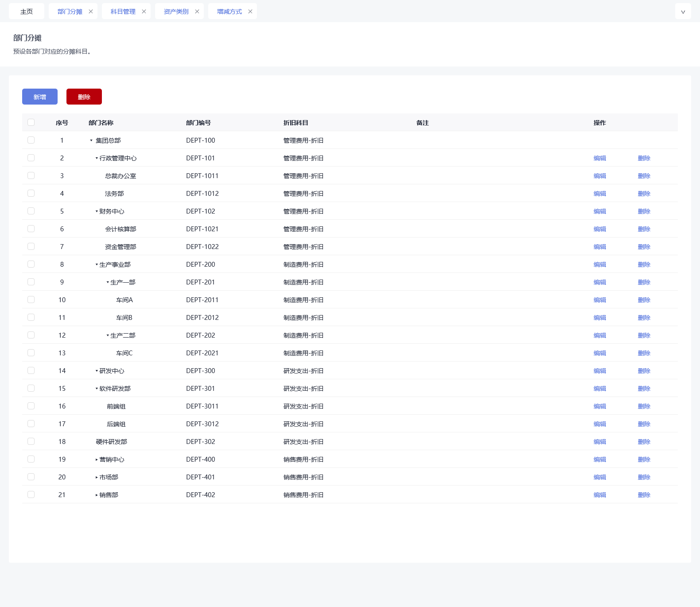
Task: Close the 科目管理 tab
Action: point(144,12)
